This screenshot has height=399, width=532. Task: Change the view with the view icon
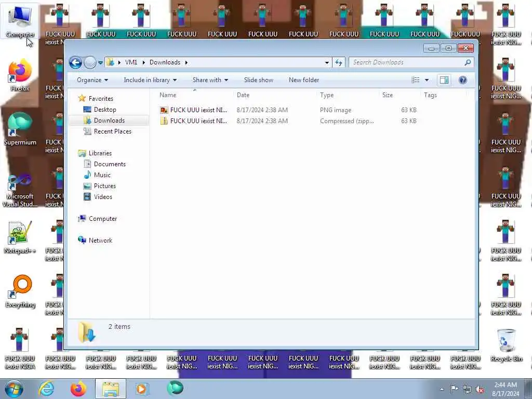pos(416,80)
